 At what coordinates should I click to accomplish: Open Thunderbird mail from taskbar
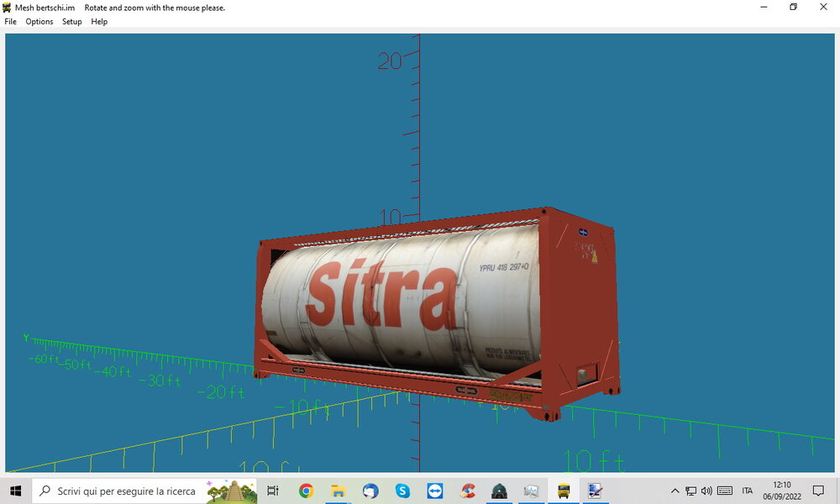370,491
